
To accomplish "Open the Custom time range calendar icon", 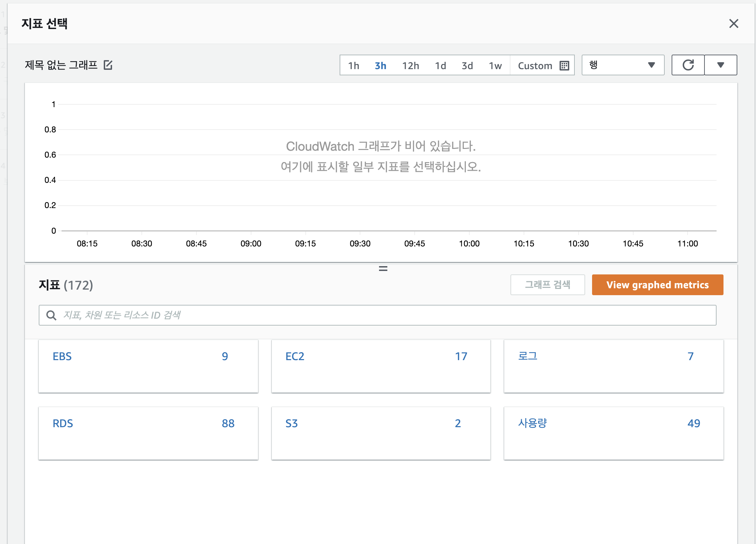I will tap(564, 65).
